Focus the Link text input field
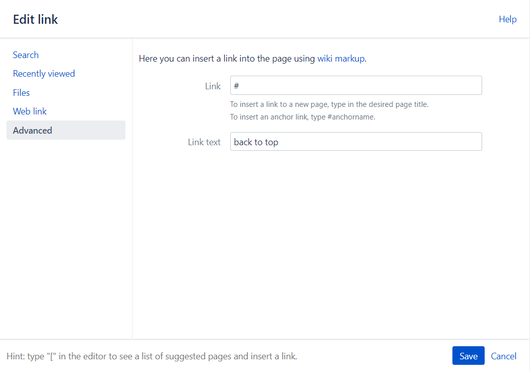The image size is (530, 371). click(356, 142)
